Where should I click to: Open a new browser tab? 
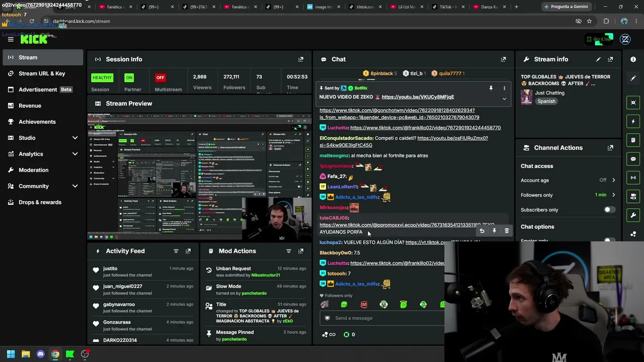tap(516, 7)
